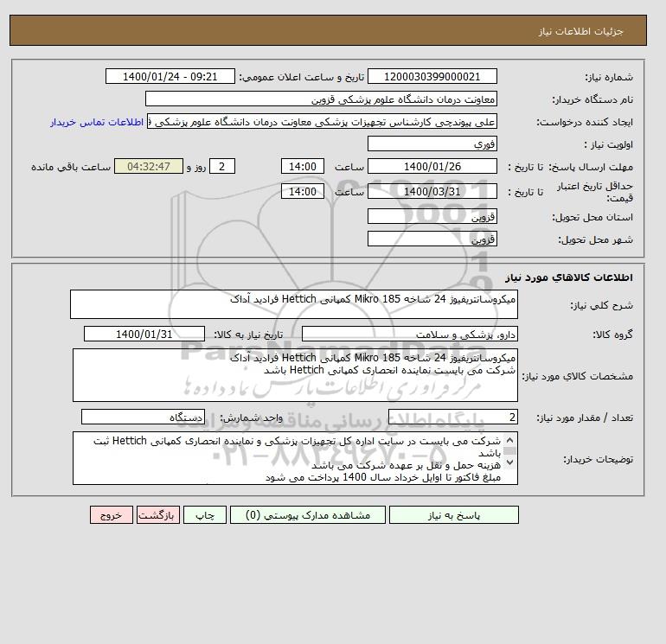Screen dimensions: 666x644
Task: Click the استان محل تحویل label
Action: pyautogui.click(x=592, y=217)
